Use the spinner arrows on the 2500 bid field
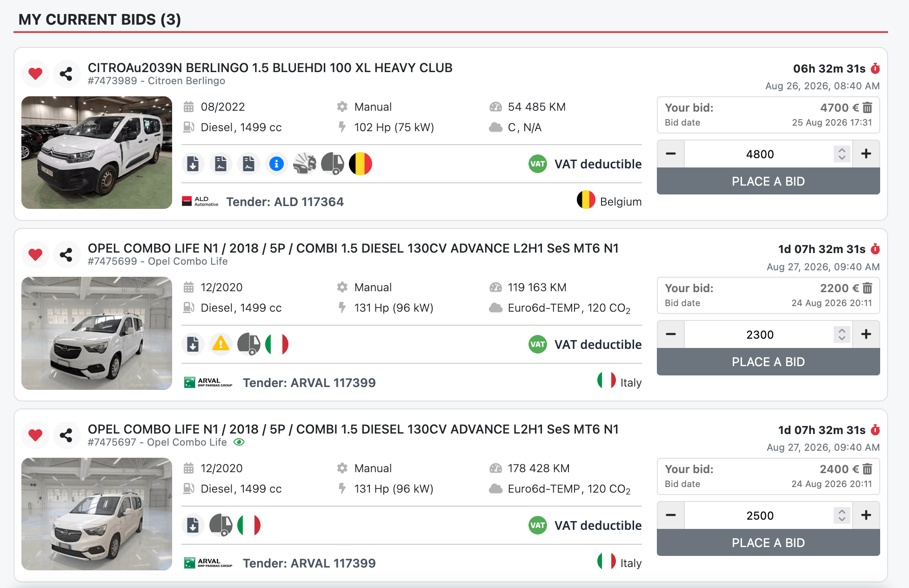Image resolution: width=909 pixels, height=588 pixels. point(842,515)
